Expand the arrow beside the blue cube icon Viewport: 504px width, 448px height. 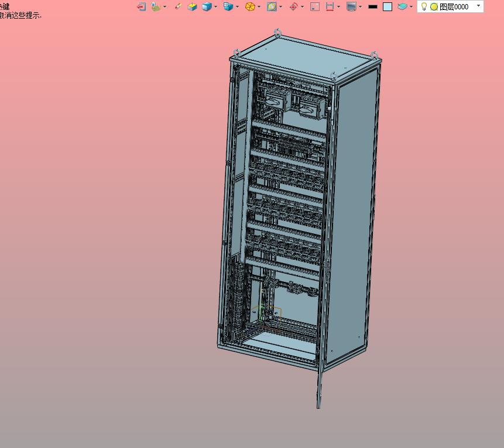pyautogui.click(x=216, y=7)
